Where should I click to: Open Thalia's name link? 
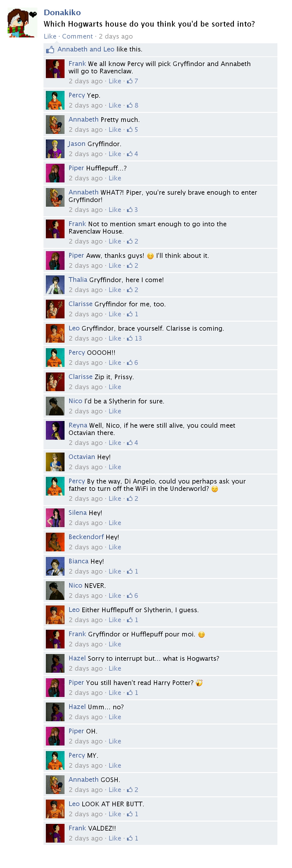(x=78, y=280)
